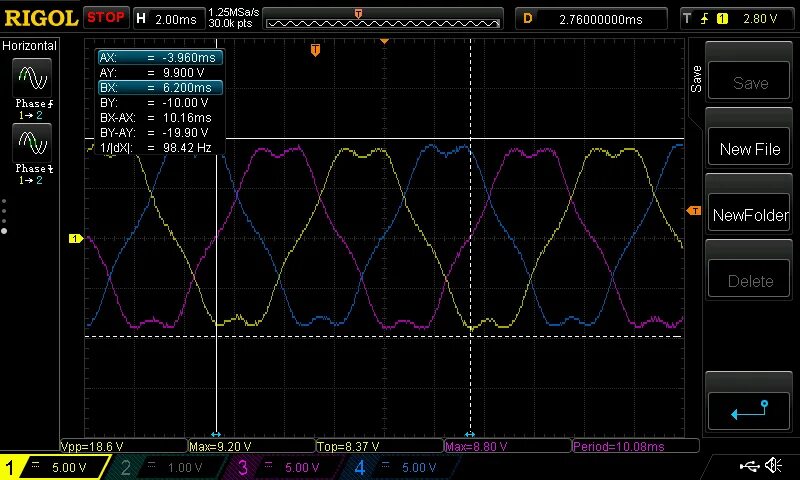Click the USB connection status icon
The image size is (800, 480).
click(749, 465)
